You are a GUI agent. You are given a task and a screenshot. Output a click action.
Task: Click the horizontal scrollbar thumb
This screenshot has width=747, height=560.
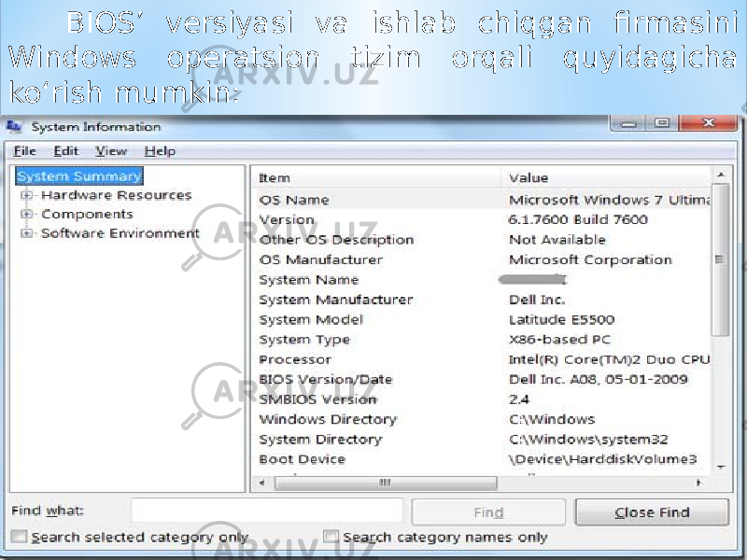pos(386,483)
